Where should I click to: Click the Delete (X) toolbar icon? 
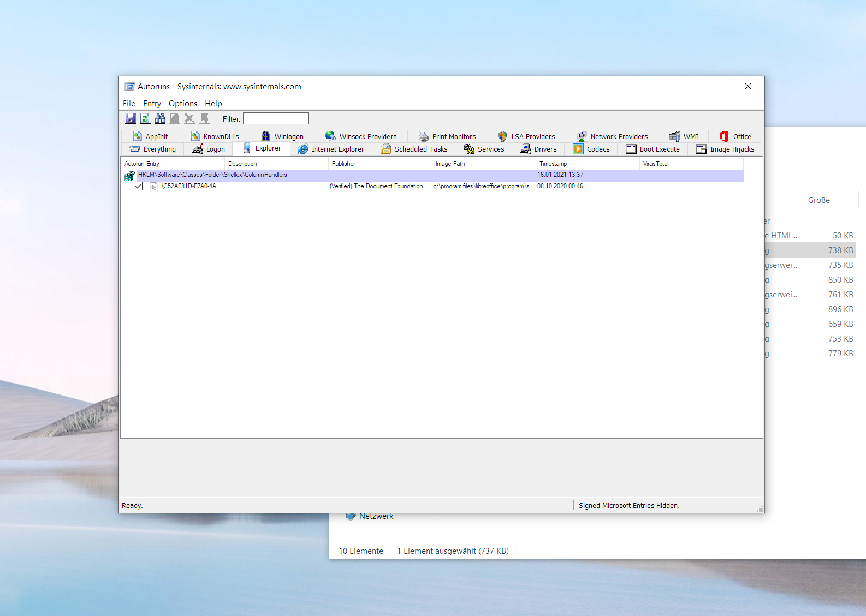click(x=189, y=118)
